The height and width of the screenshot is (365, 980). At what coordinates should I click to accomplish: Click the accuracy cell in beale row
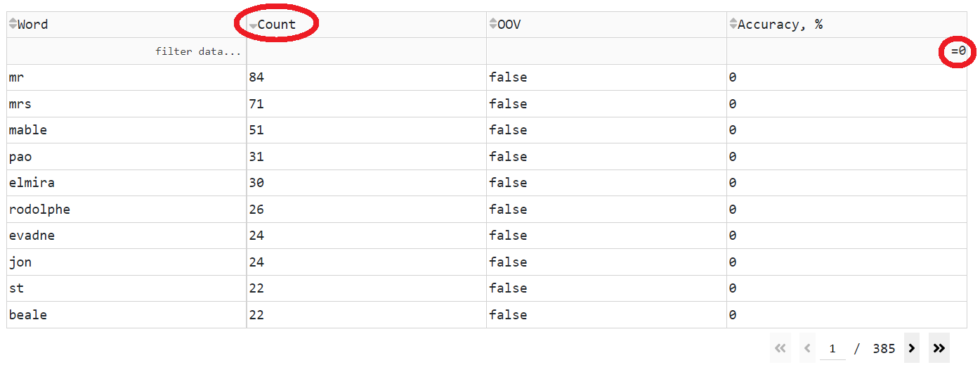pyautogui.click(x=733, y=315)
